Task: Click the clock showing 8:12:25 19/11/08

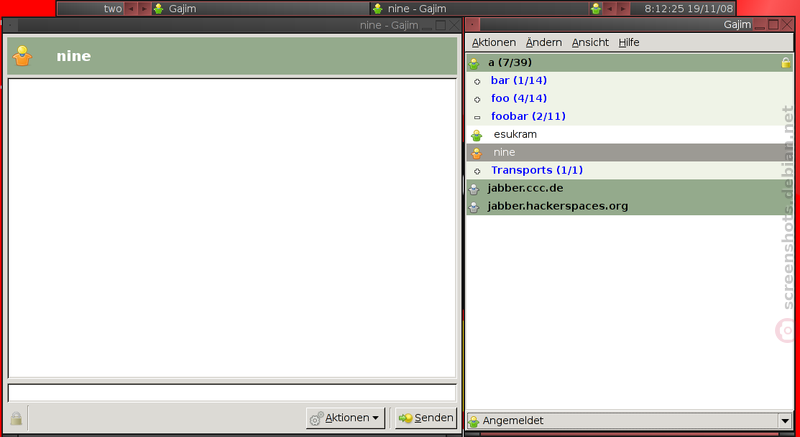Action: [x=689, y=9]
